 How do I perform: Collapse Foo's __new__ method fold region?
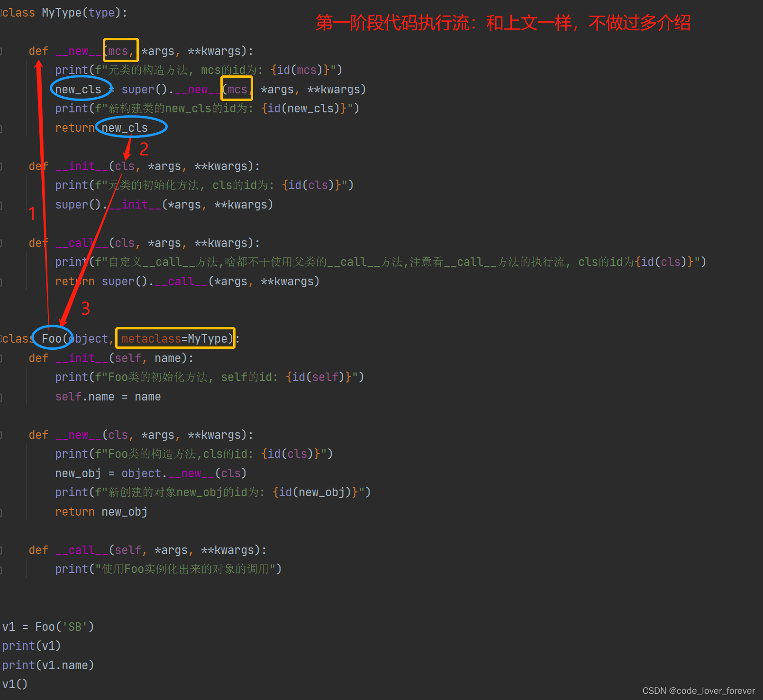(2, 435)
